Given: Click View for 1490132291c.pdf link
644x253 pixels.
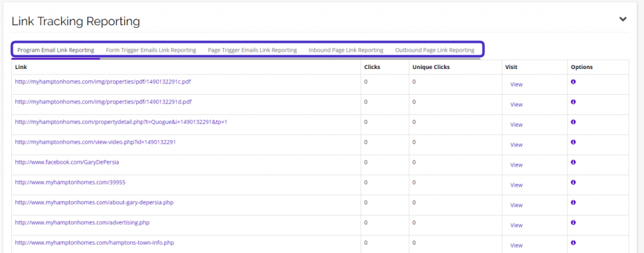Looking at the screenshot, I should pos(516,85).
